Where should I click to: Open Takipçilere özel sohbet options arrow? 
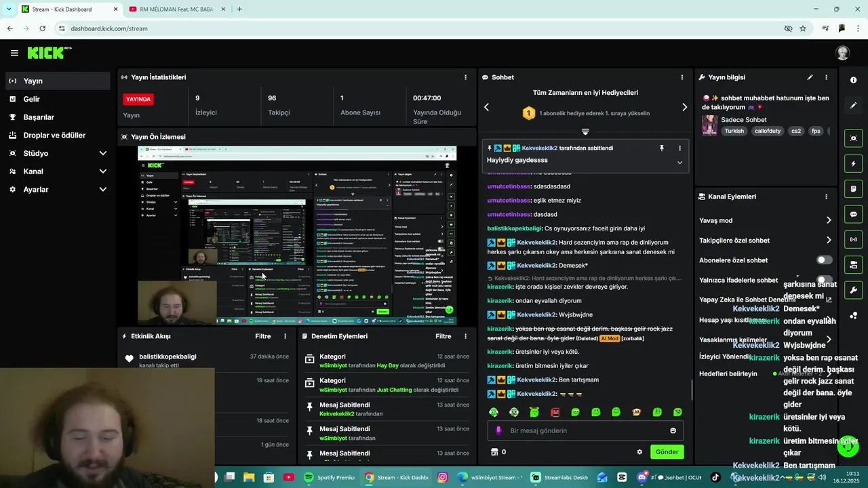click(x=829, y=240)
